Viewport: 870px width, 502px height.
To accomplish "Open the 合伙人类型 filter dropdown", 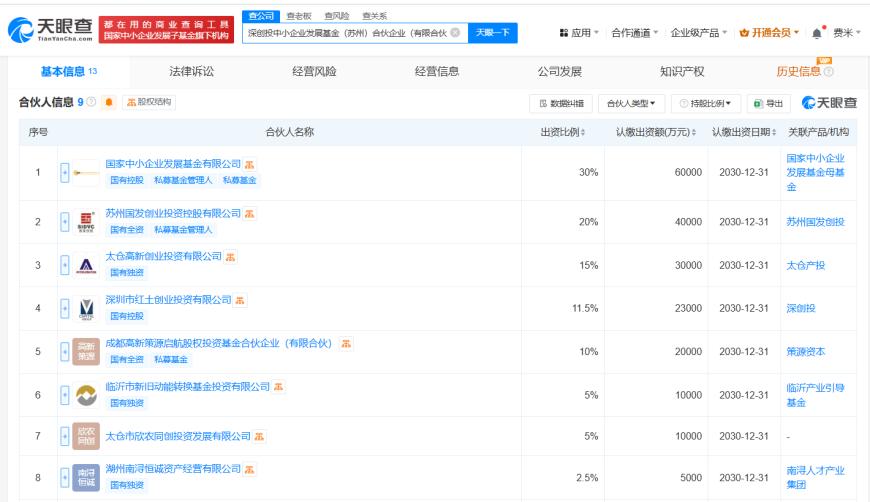I will [631, 103].
